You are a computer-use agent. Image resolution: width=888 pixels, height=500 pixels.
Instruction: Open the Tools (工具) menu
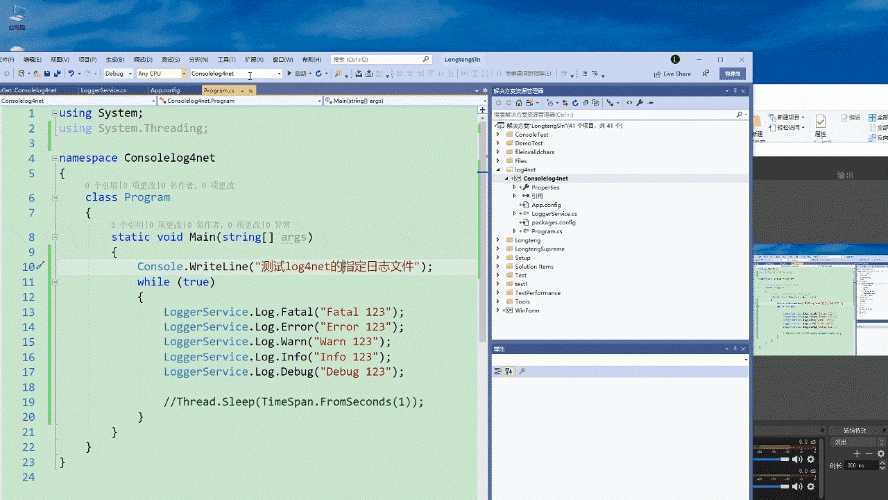point(227,59)
